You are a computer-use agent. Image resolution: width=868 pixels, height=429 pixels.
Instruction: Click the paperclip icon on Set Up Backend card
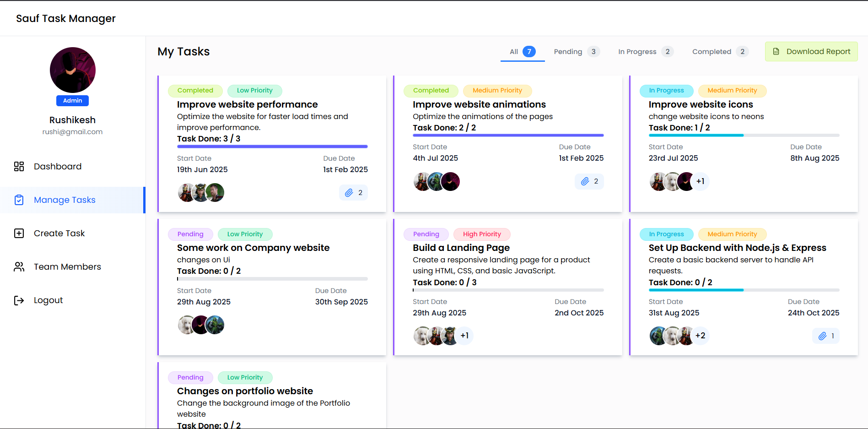(x=823, y=336)
